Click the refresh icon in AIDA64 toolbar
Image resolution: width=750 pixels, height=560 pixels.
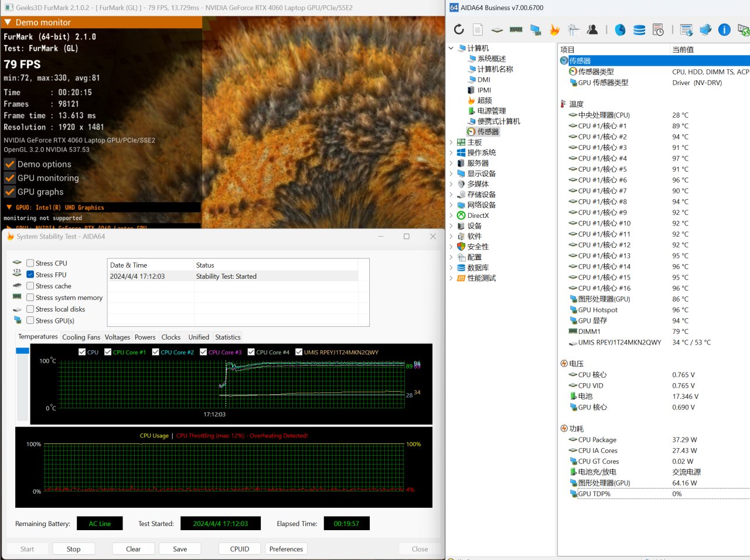click(459, 29)
